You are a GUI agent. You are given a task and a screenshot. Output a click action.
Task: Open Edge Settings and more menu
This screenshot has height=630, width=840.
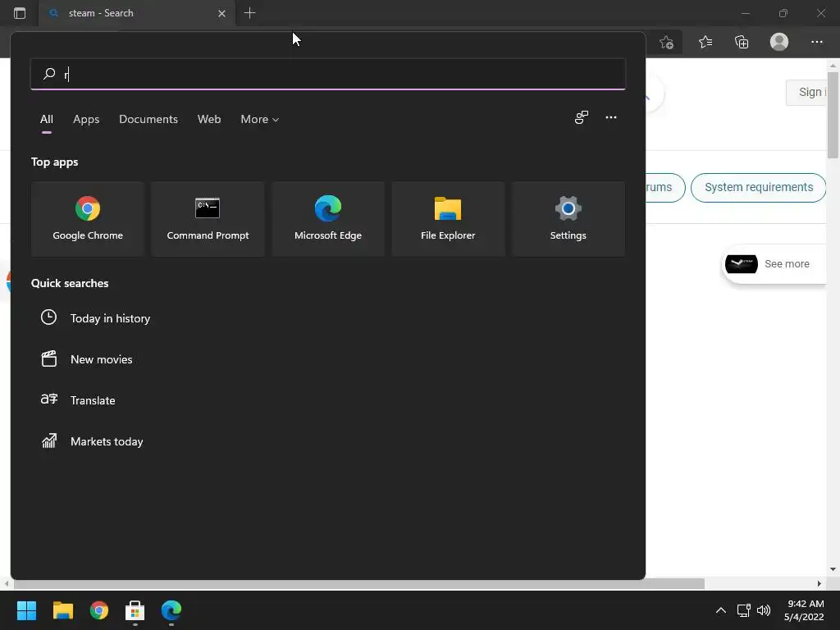point(816,42)
